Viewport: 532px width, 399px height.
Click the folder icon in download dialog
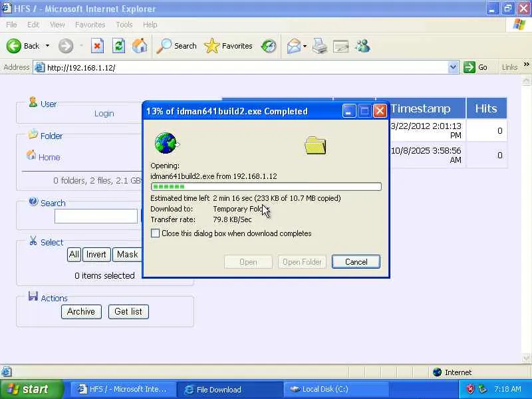pos(315,145)
